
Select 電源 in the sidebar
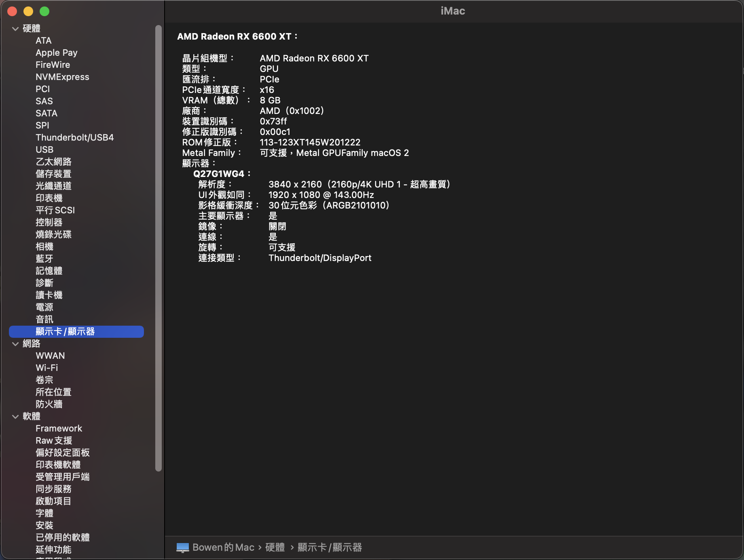click(44, 307)
